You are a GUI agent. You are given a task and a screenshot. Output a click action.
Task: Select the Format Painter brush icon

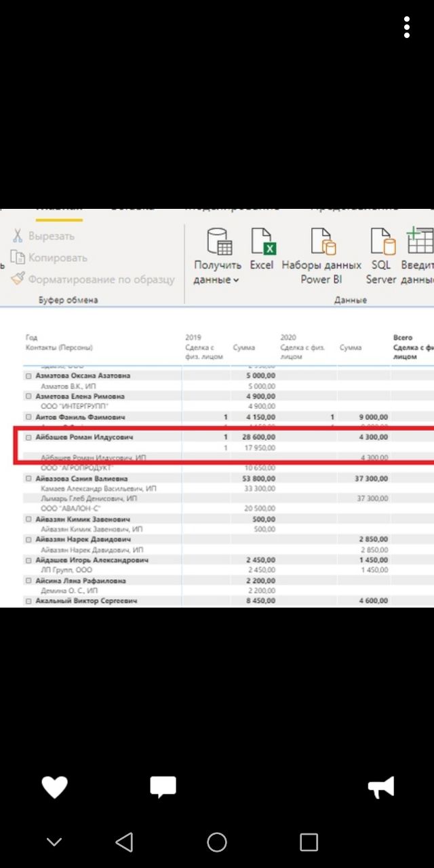coord(18,279)
